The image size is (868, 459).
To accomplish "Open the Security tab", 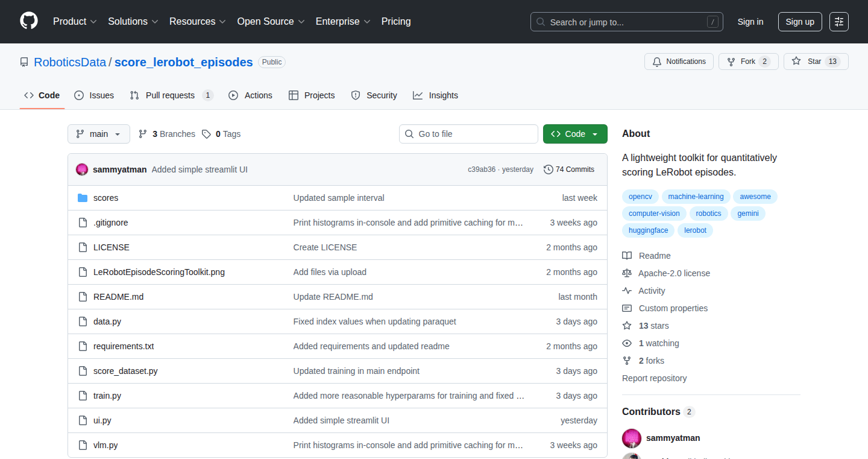I will 374,95.
